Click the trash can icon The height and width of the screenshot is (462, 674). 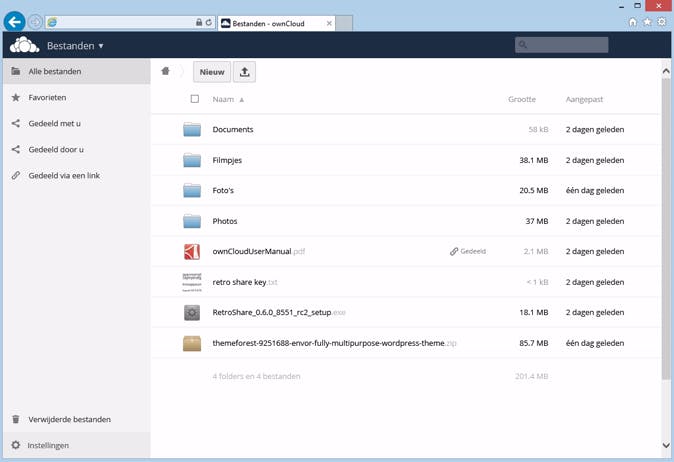[16, 419]
